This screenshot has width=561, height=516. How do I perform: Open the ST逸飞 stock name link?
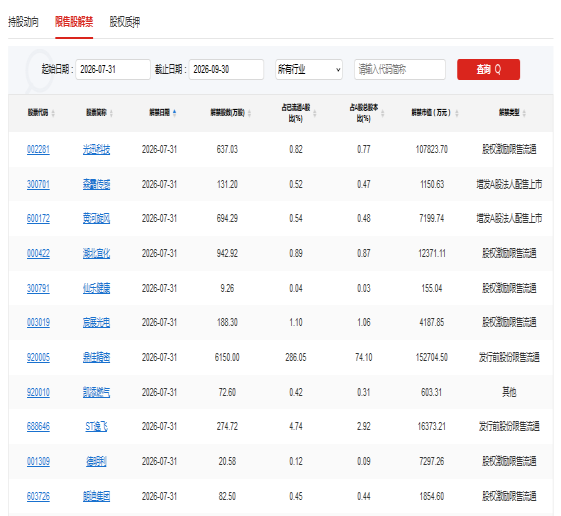[x=96, y=427]
